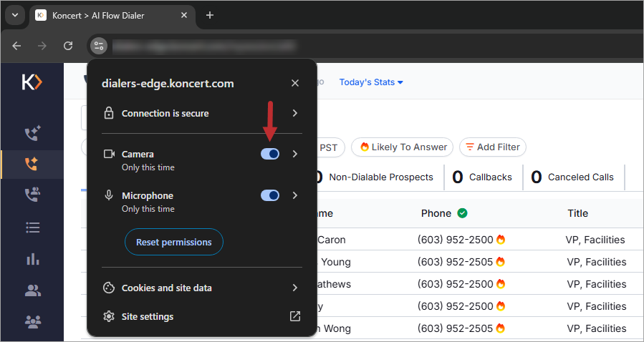Image resolution: width=644 pixels, height=342 pixels.
Task: Click the Koncert logo in sidebar
Action: [32, 82]
